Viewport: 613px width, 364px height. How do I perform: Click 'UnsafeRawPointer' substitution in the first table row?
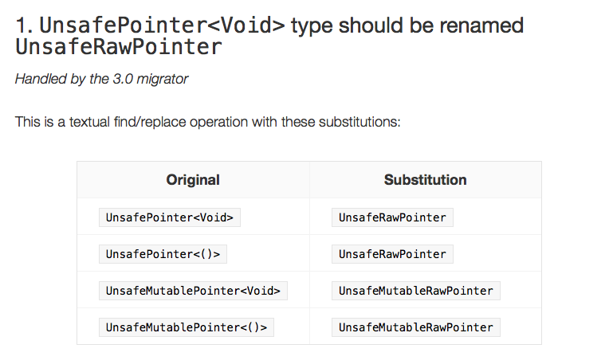(x=392, y=217)
